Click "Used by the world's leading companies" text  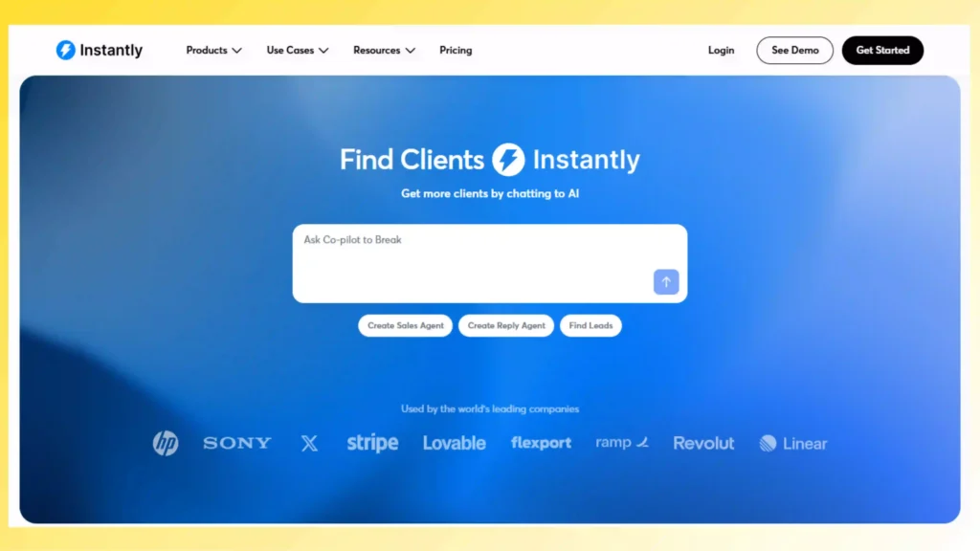tap(490, 408)
